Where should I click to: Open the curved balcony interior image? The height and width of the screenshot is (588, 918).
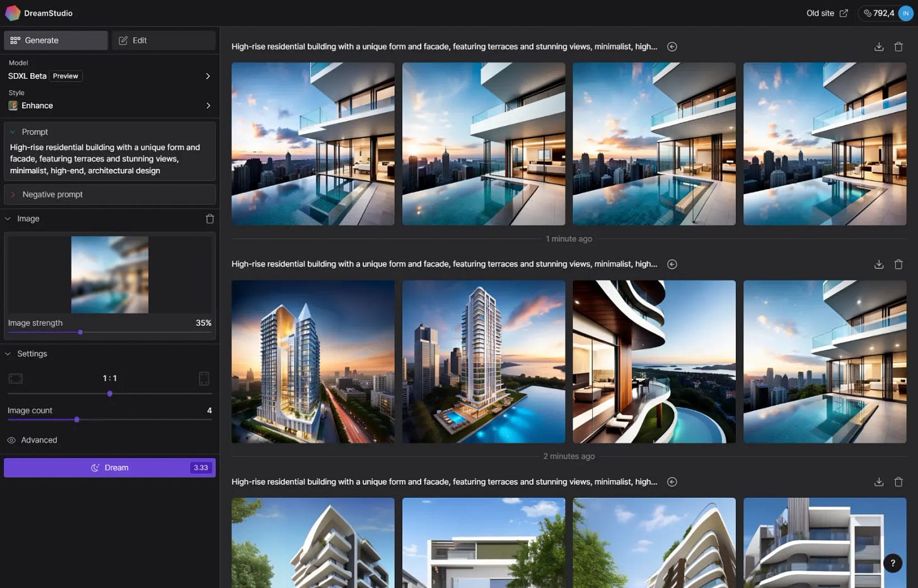coord(654,362)
